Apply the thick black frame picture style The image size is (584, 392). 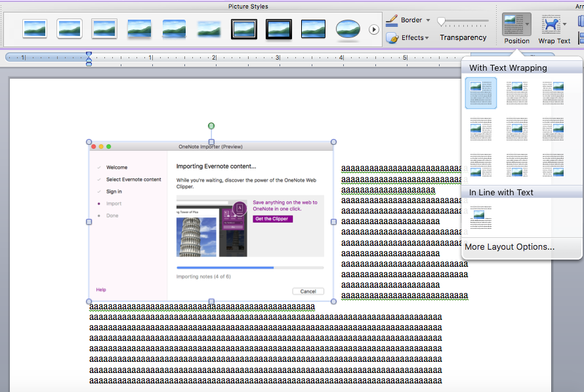click(279, 29)
